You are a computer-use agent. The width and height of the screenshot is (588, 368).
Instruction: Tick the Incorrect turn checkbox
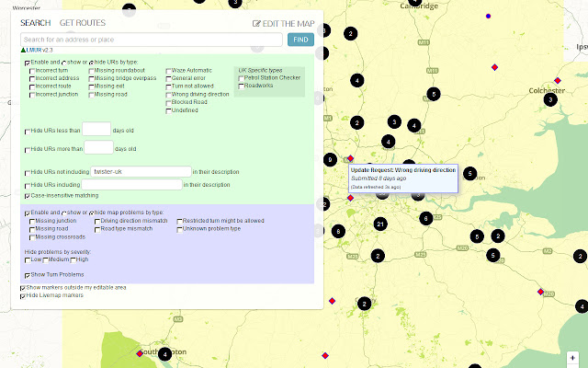pos(32,71)
